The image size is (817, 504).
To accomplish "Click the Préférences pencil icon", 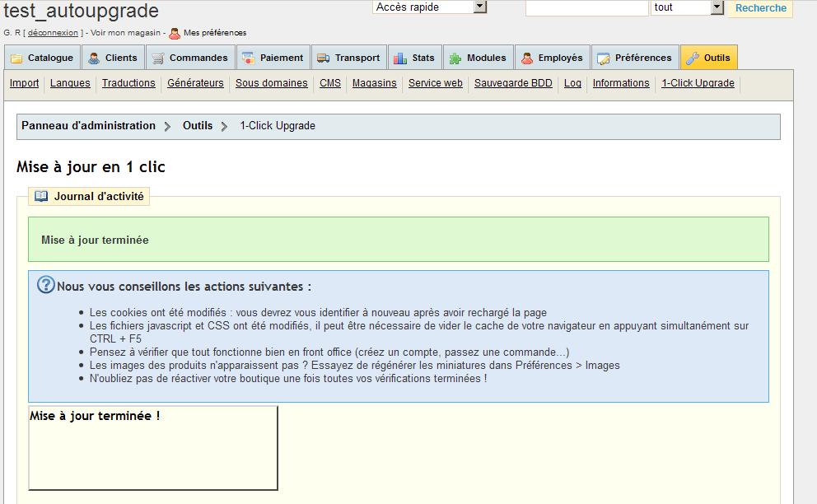I will (604, 58).
